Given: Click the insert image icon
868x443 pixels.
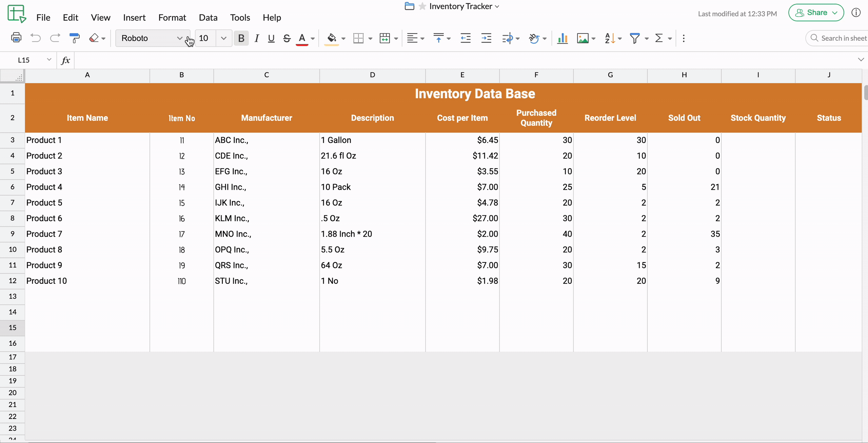Looking at the screenshot, I should point(583,38).
